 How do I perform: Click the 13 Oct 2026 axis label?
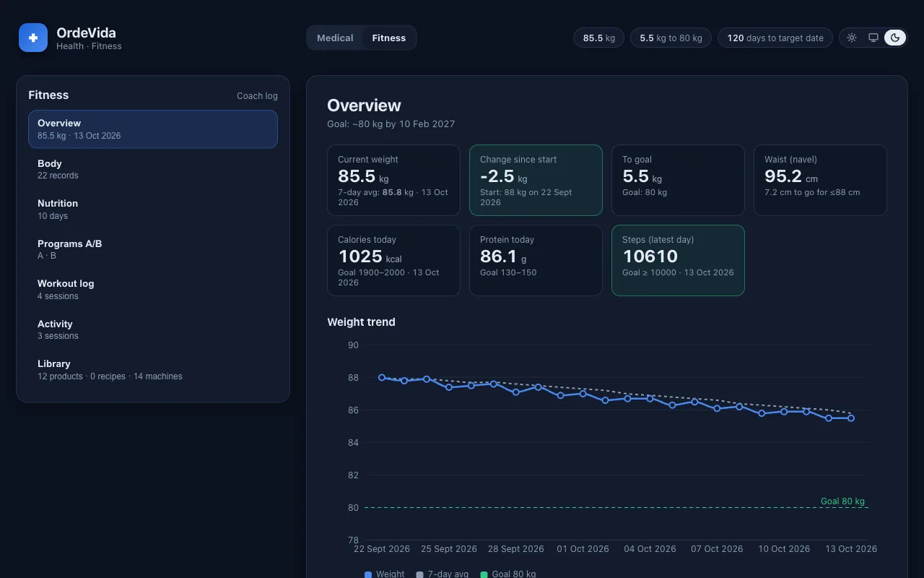point(851,549)
